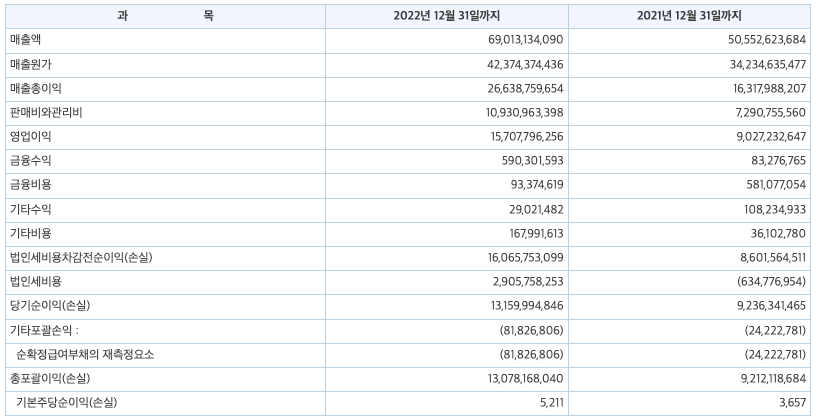Select the value 16,317,988,207
The width and height of the screenshot is (819, 420).
tap(769, 88)
